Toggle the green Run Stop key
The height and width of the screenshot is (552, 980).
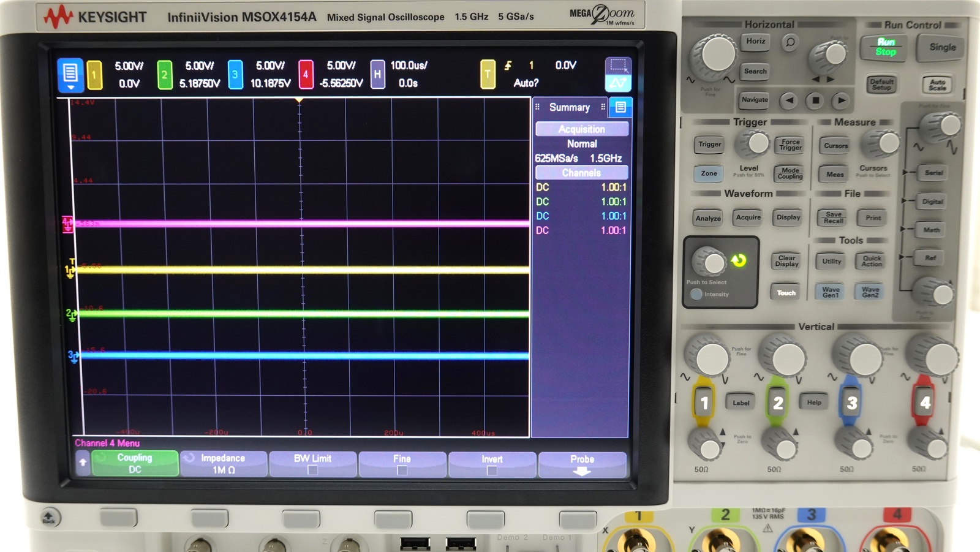pyautogui.click(x=885, y=47)
